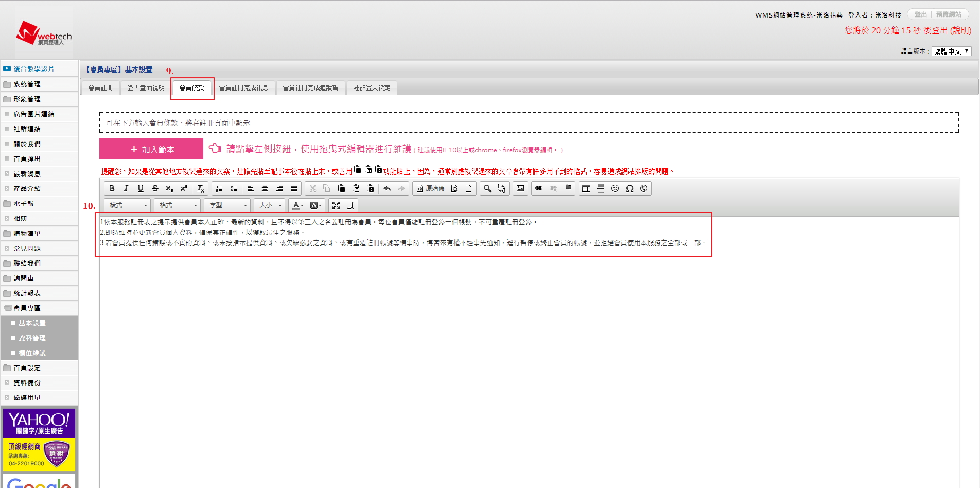
Task: Click the 登出 logout link
Action: (x=920, y=14)
